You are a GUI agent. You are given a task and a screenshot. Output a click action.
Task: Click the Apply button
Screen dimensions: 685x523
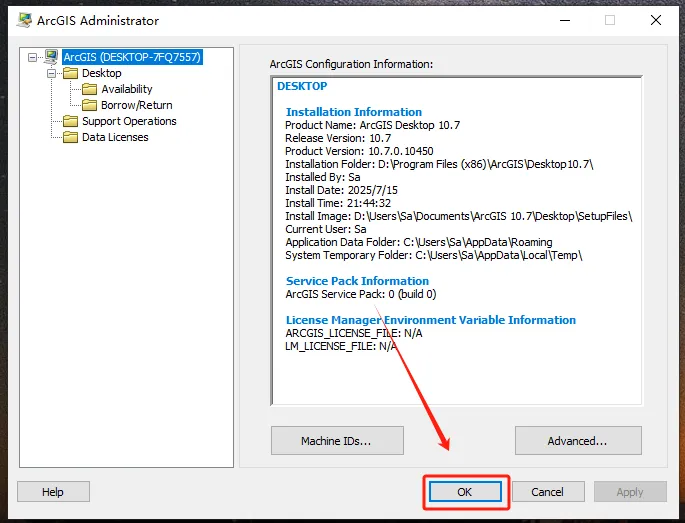630,492
